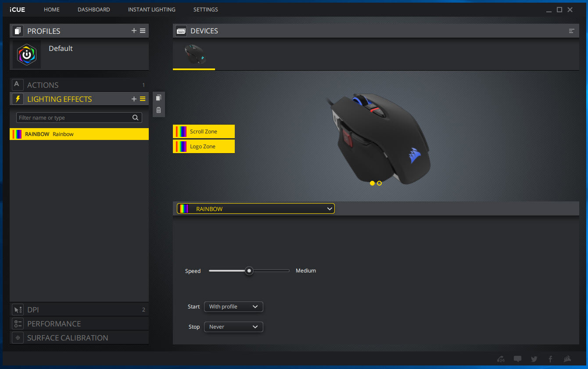Click the Surface Calibration target icon
The height and width of the screenshot is (369, 588).
tap(18, 337)
